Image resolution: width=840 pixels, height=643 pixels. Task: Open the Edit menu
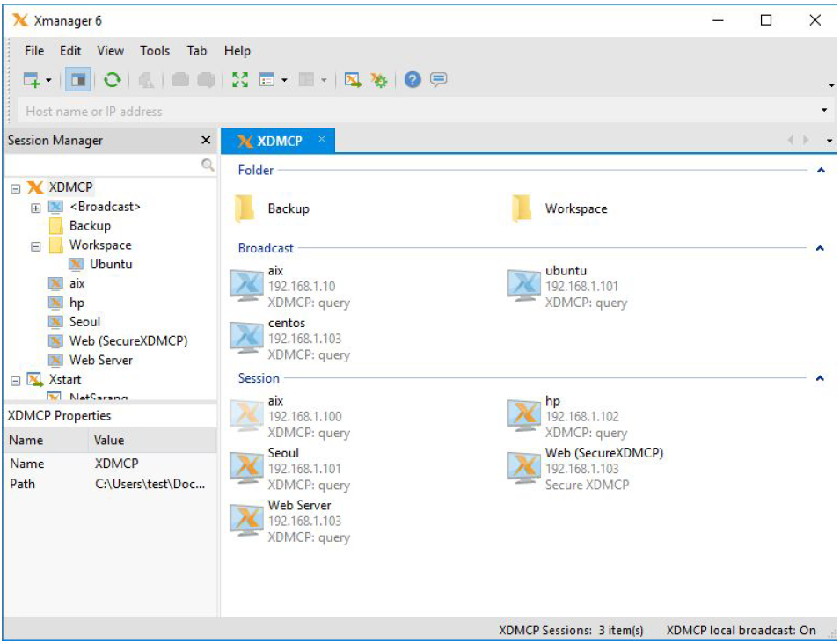70,50
